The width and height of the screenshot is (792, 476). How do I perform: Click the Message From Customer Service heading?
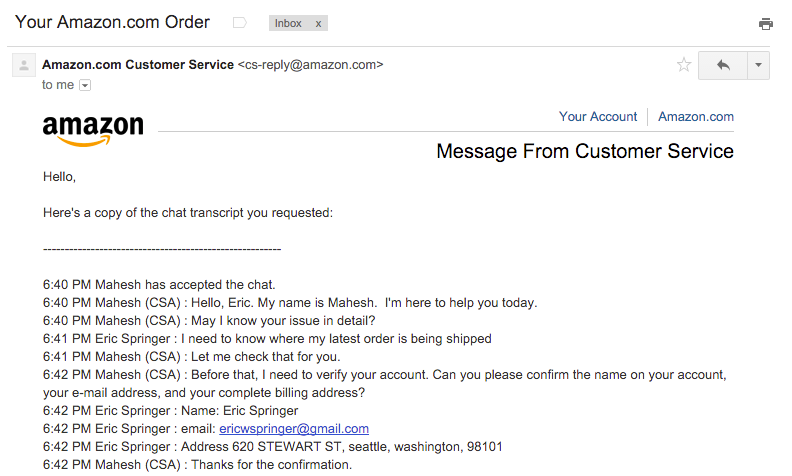pos(585,152)
